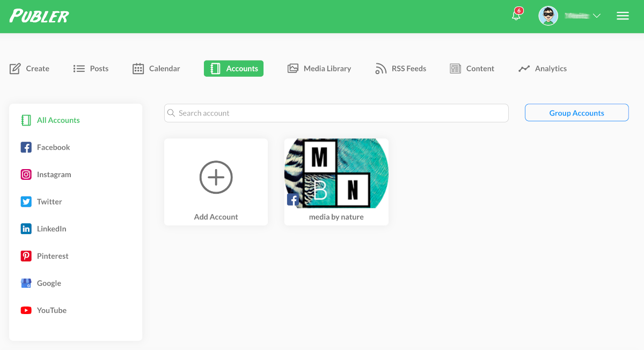644x350 pixels.
Task: Click the Facebook sidebar icon
Action: [26, 147]
